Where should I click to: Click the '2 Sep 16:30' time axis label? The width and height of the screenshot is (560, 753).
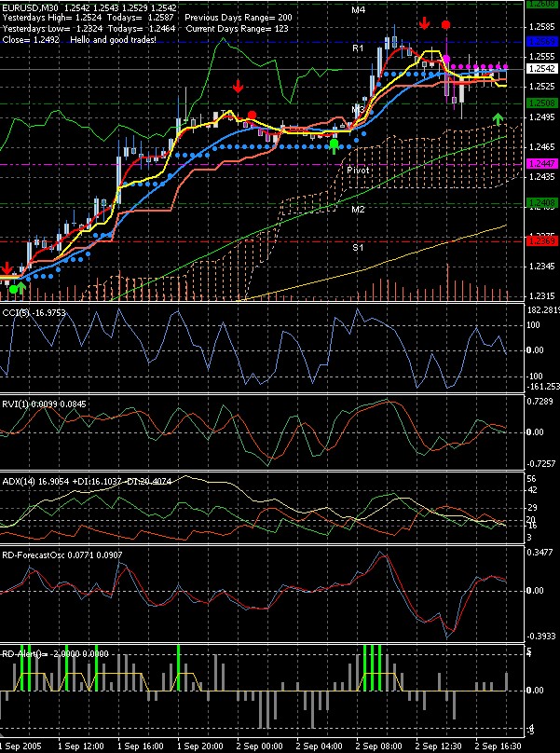(499, 746)
